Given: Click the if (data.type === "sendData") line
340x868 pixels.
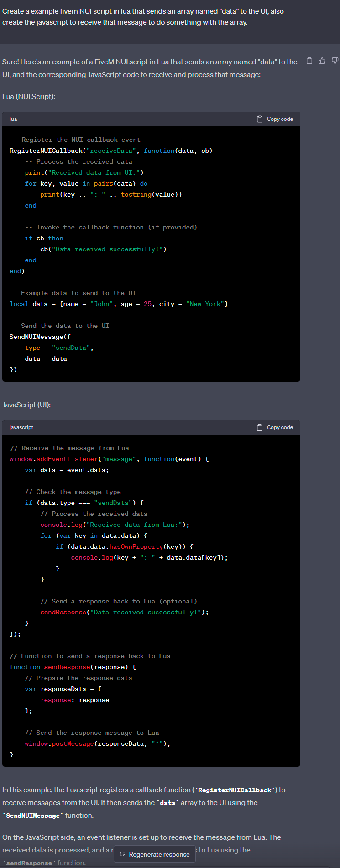Looking at the screenshot, I should (x=84, y=503).
